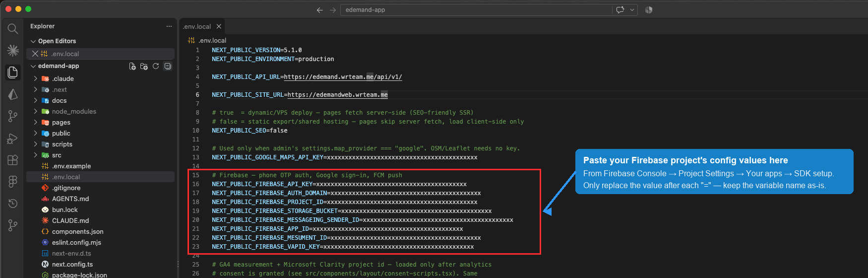Click the NEXT_PUBLIC_FIREBASE_VAPID_KEY line
868x278 pixels.
point(343,247)
